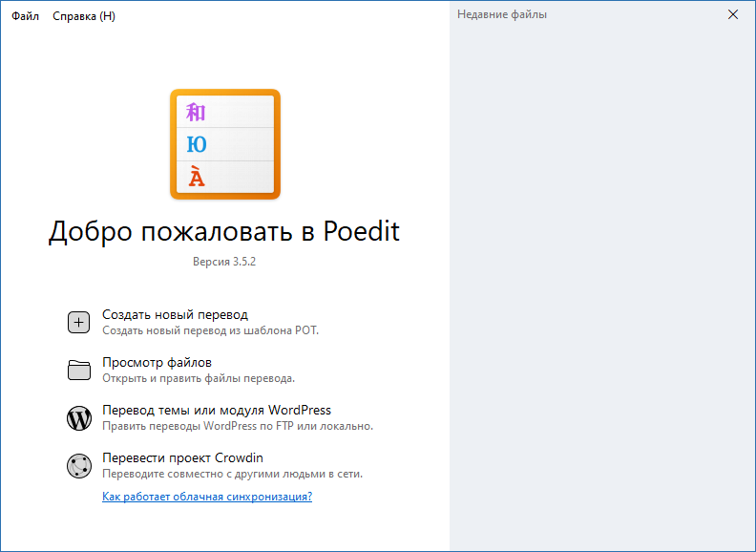Click the Добро пожаловать в Poedit title
Viewport: 756px width, 552px height.
(224, 231)
